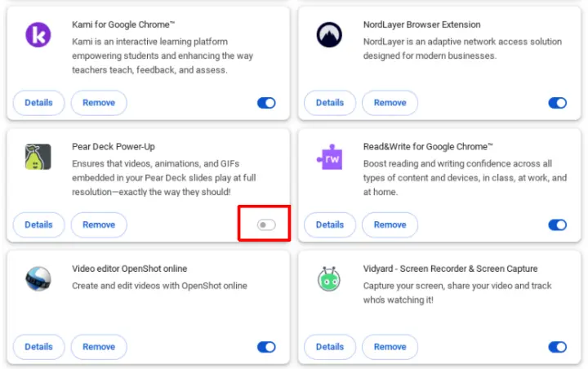Switch off the Video editor OpenShot toggle

(x=266, y=347)
